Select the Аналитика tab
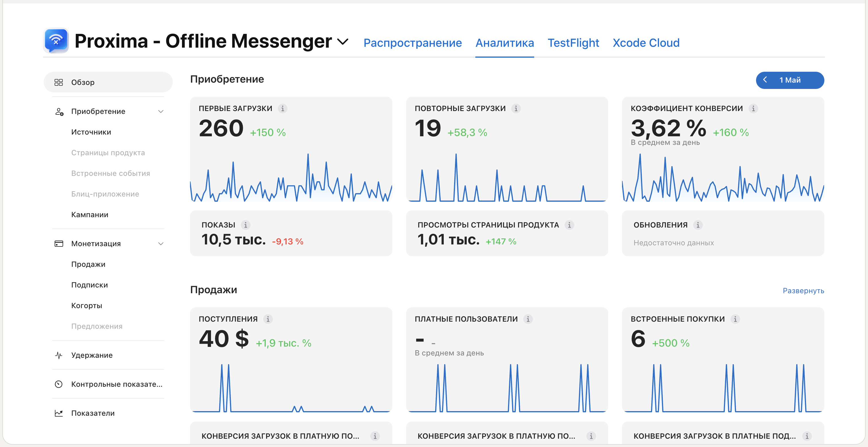The height and width of the screenshot is (447, 868). (x=504, y=43)
